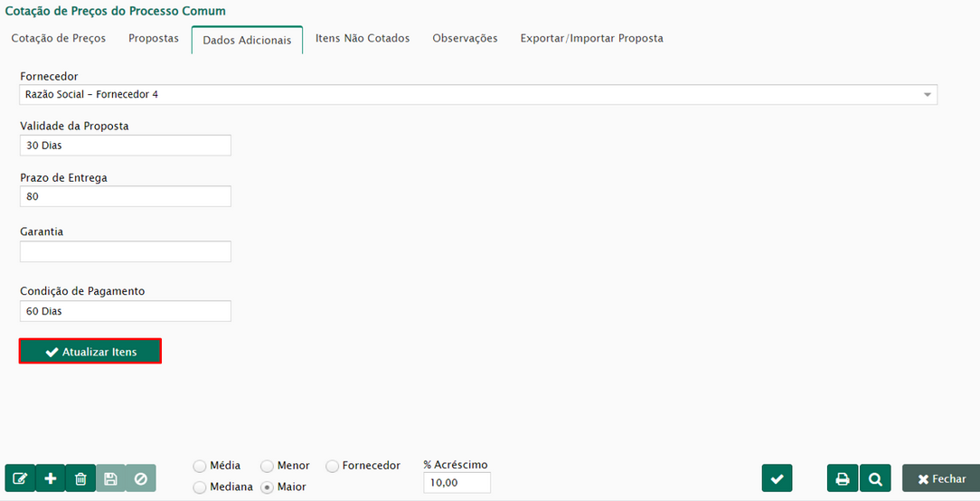Focus the % Acréscimo field

point(457,483)
